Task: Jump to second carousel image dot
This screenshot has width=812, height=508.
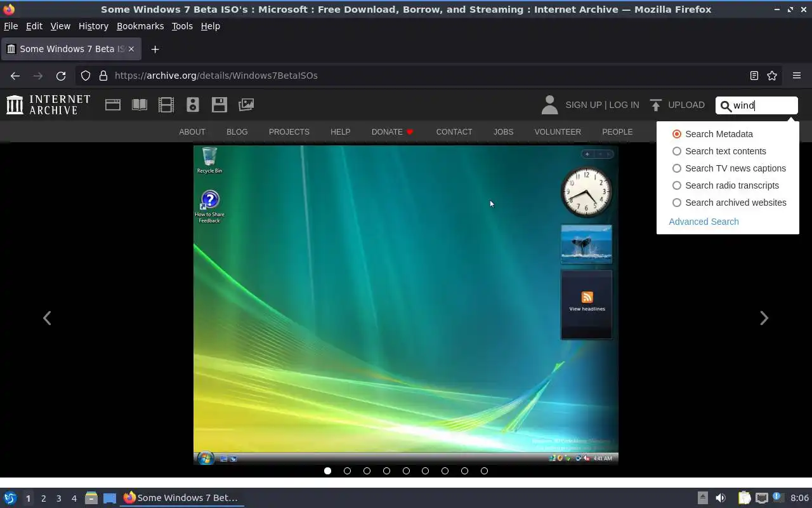Action: click(x=347, y=471)
